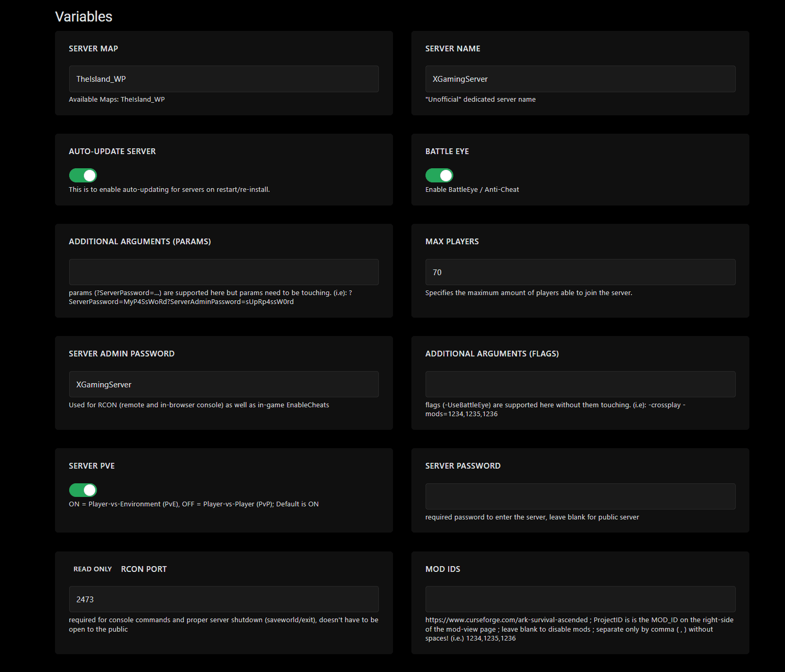Image resolution: width=785 pixels, height=672 pixels.
Task: Click the Enable BattleEye description text
Action: [472, 189]
